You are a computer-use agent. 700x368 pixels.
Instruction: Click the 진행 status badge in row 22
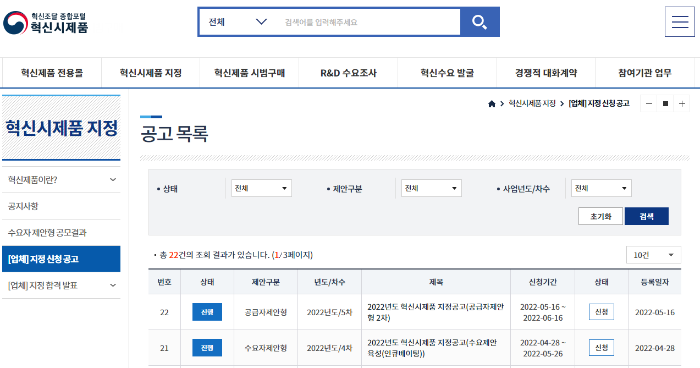(x=207, y=312)
